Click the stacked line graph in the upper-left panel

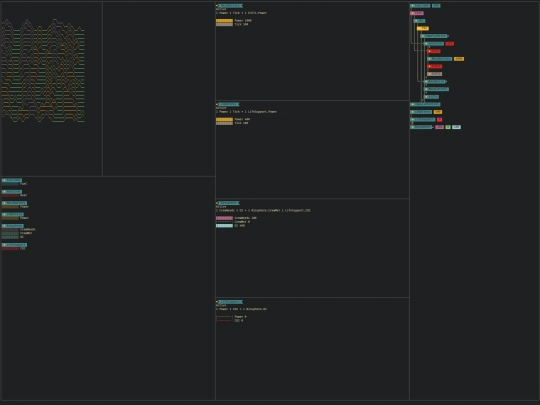pyautogui.click(x=43, y=71)
